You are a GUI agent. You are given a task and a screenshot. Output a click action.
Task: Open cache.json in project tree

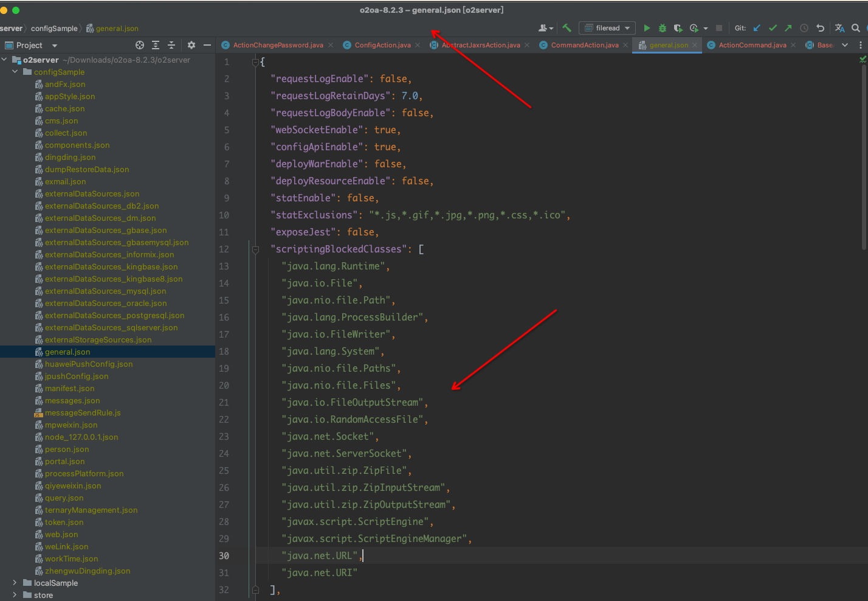point(64,108)
